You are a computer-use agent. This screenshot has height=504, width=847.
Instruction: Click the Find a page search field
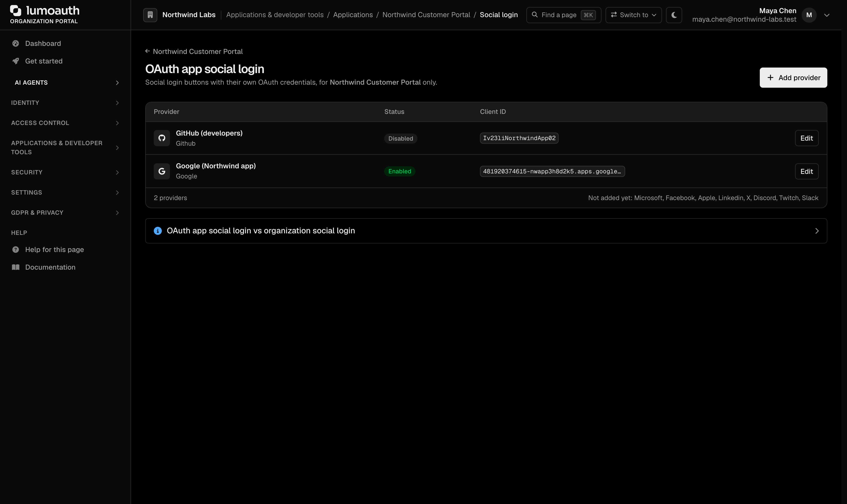coord(564,15)
